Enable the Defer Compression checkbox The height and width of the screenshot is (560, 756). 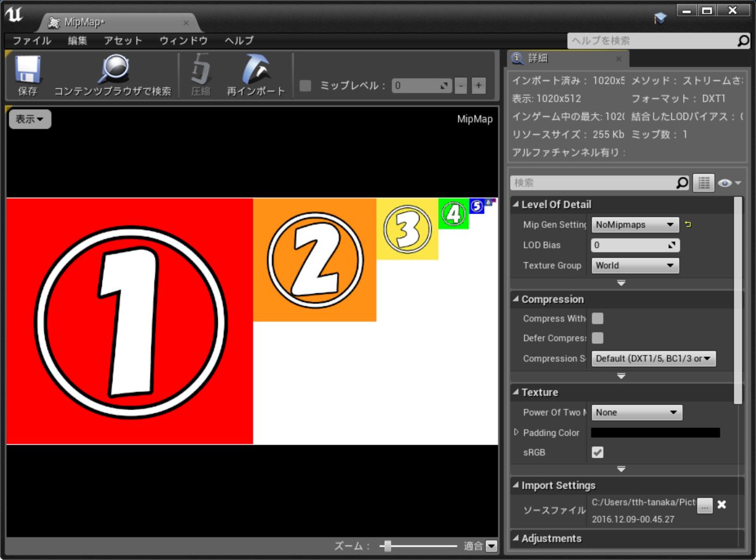coord(597,338)
